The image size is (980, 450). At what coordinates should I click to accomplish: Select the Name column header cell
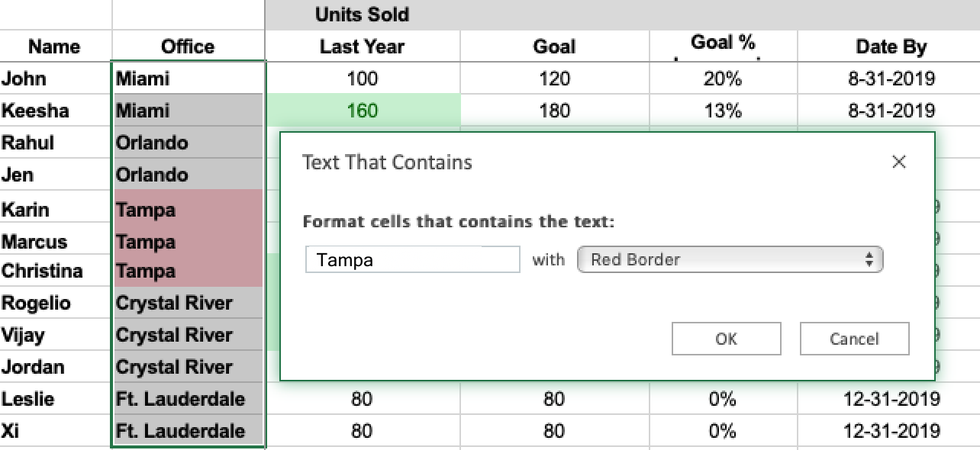pos(54,47)
